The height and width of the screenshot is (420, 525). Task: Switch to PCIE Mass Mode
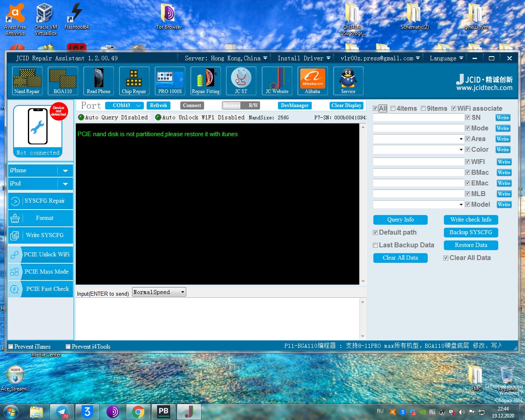(x=41, y=272)
